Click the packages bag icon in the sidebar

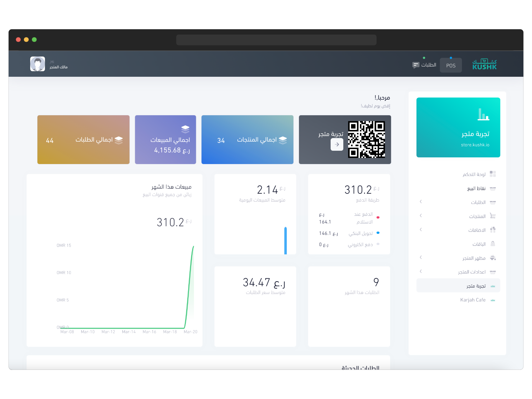[x=493, y=244]
